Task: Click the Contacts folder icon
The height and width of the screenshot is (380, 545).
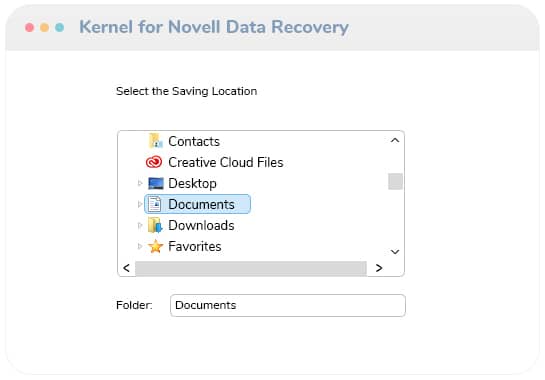Action: (155, 141)
